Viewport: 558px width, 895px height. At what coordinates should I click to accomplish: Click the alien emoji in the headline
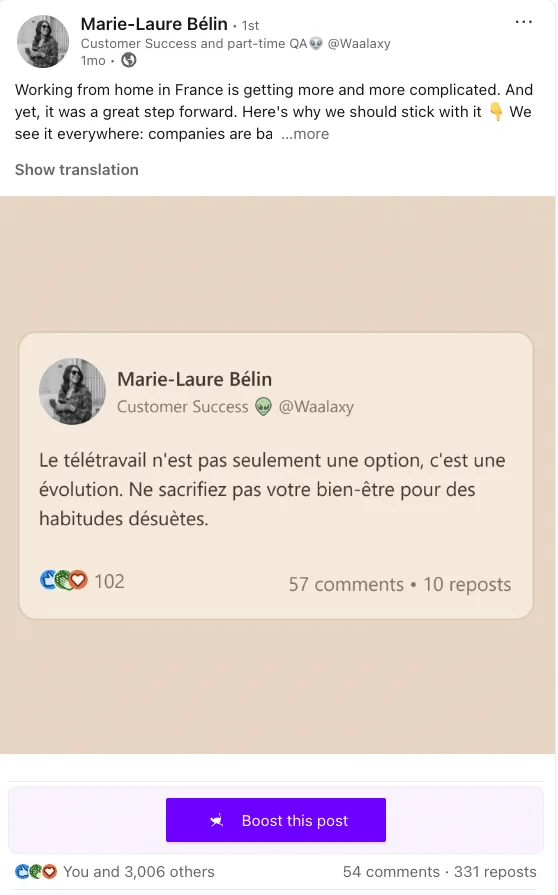click(316, 43)
